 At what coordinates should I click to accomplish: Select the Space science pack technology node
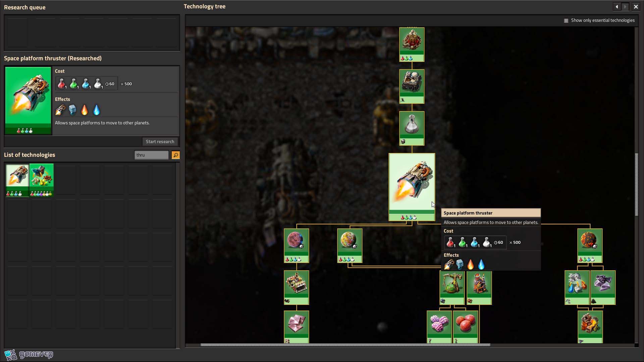coord(412,128)
